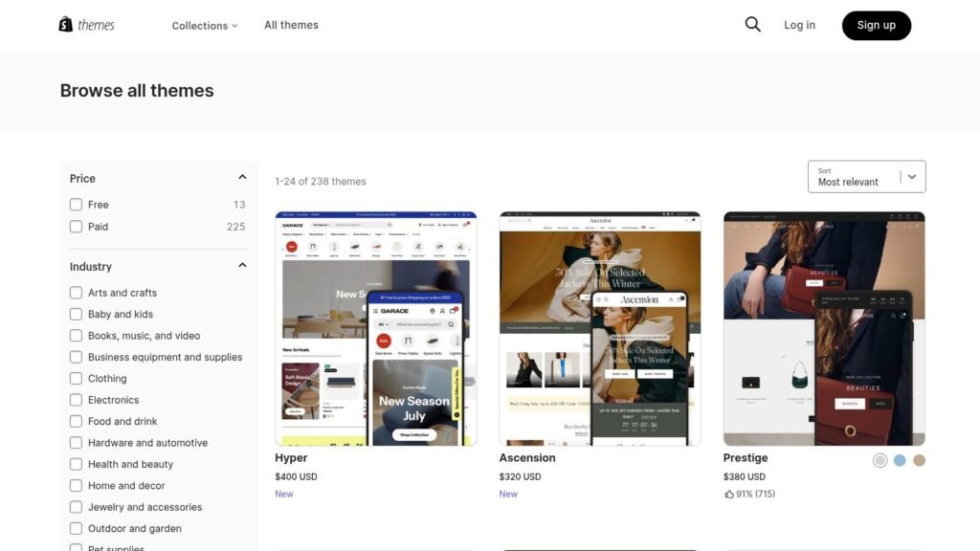Collapse the Industry filter section chevron
This screenshot has height=551, width=980.
(x=243, y=264)
